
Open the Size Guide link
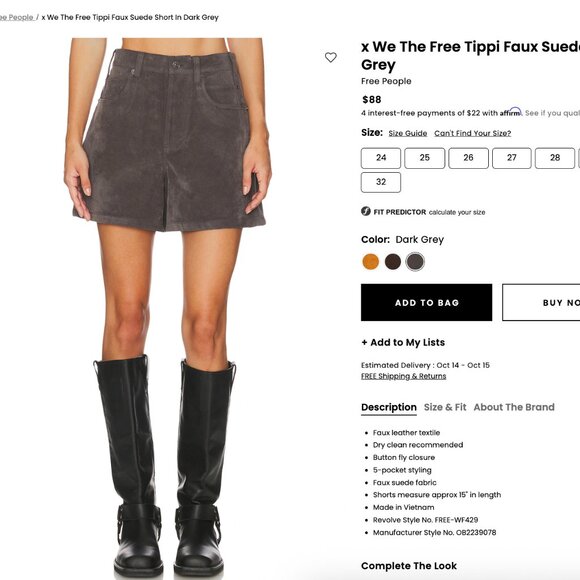click(x=408, y=133)
